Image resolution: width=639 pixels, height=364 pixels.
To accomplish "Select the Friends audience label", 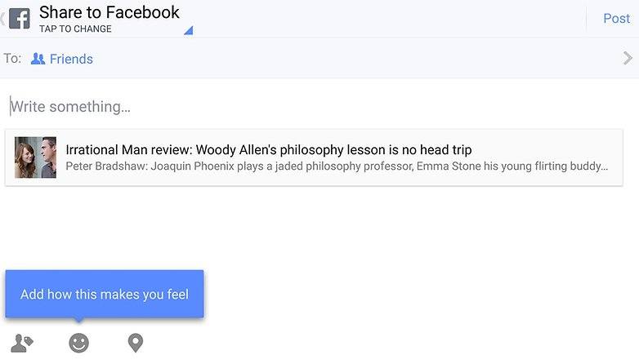I will tap(71, 59).
